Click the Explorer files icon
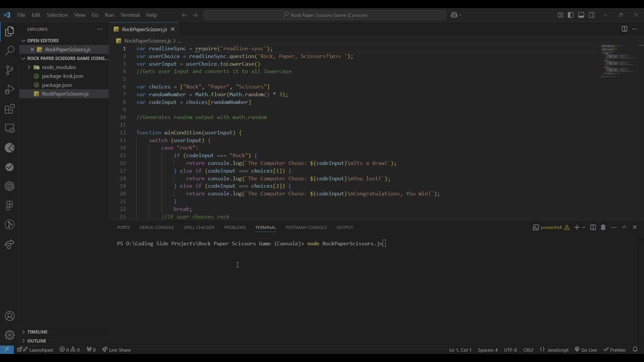The image size is (644, 362). [10, 32]
